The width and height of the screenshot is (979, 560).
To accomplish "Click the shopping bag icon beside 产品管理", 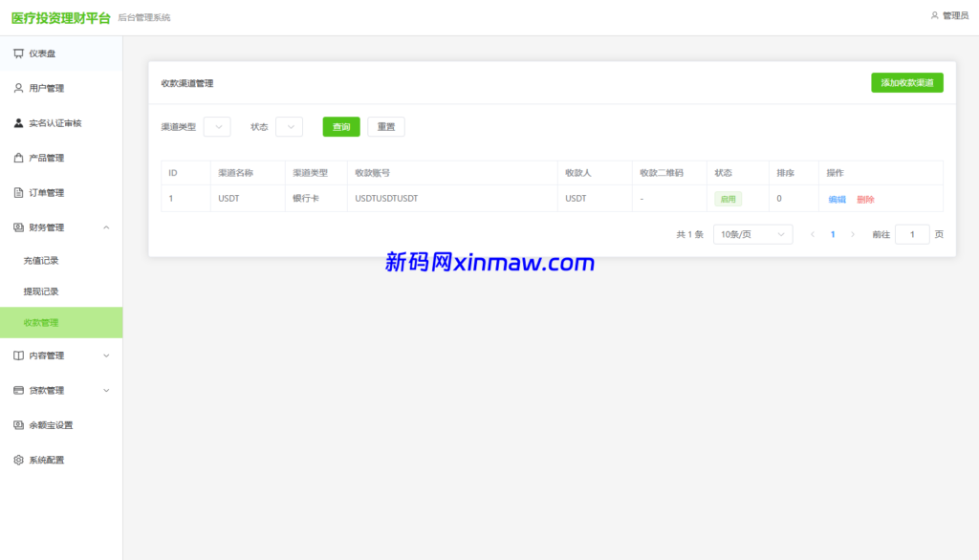I will pyautogui.click(x=19, y=158).
